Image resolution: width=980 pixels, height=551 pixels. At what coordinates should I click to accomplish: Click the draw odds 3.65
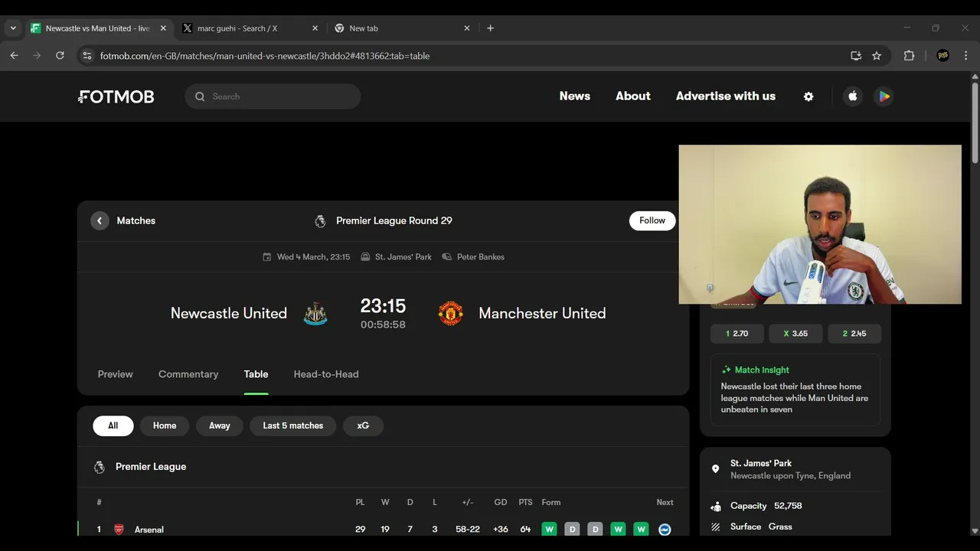point(795,334)
